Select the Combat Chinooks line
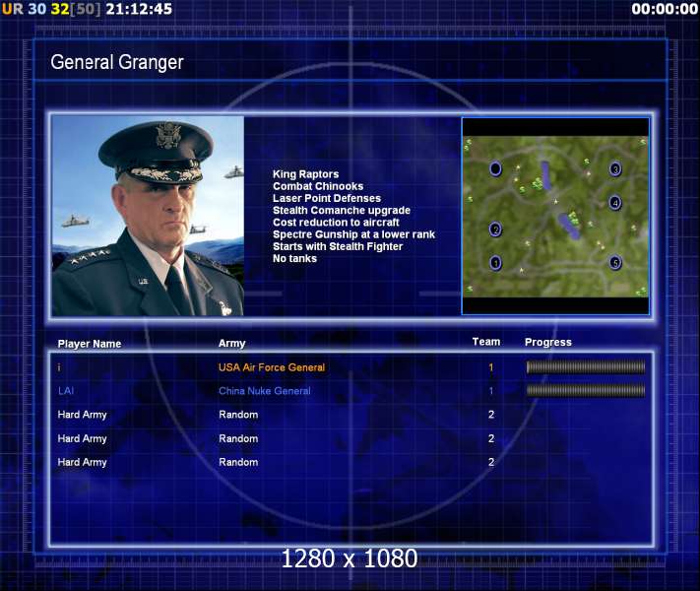The image size is (700, 591). click(318, 186)
